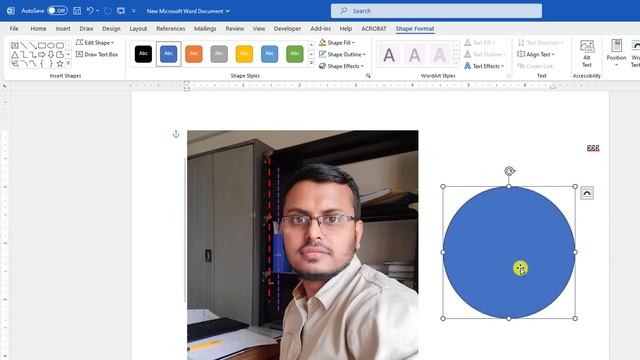Open the Add-ins tab
The width and height of the screenshot is (640, 360).
pos(320,29)
